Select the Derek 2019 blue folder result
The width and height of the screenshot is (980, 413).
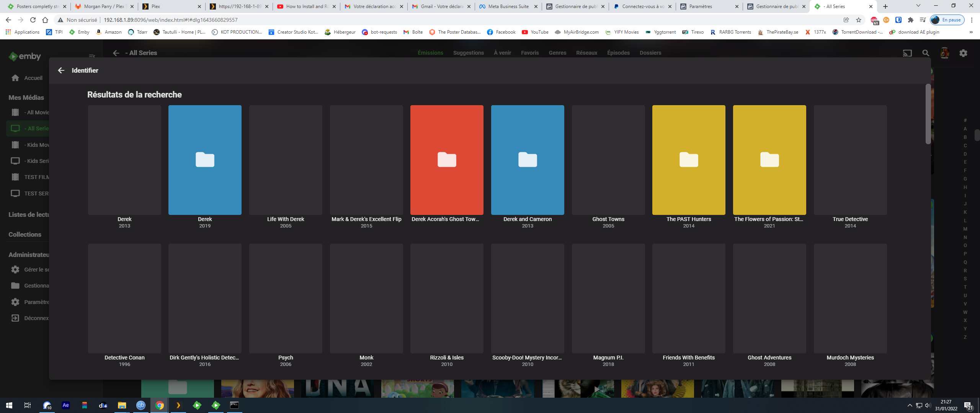205,160
